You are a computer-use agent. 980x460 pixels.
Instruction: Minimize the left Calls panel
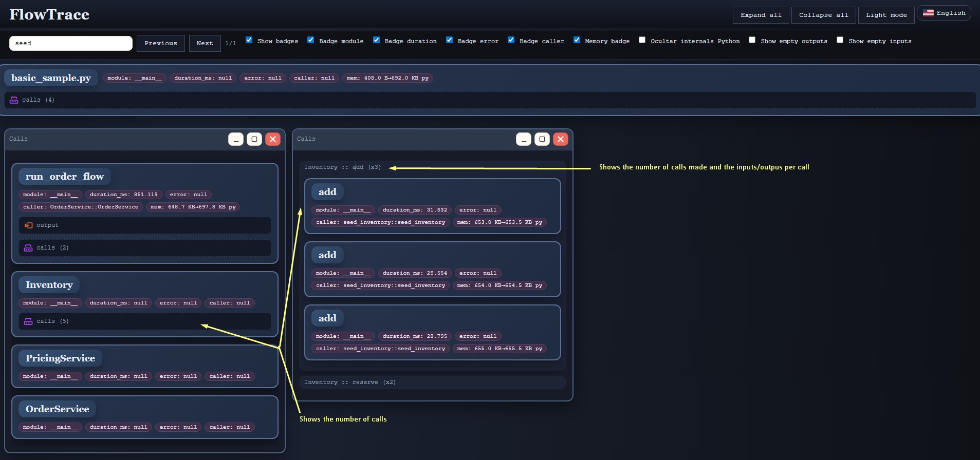[236, 139]
